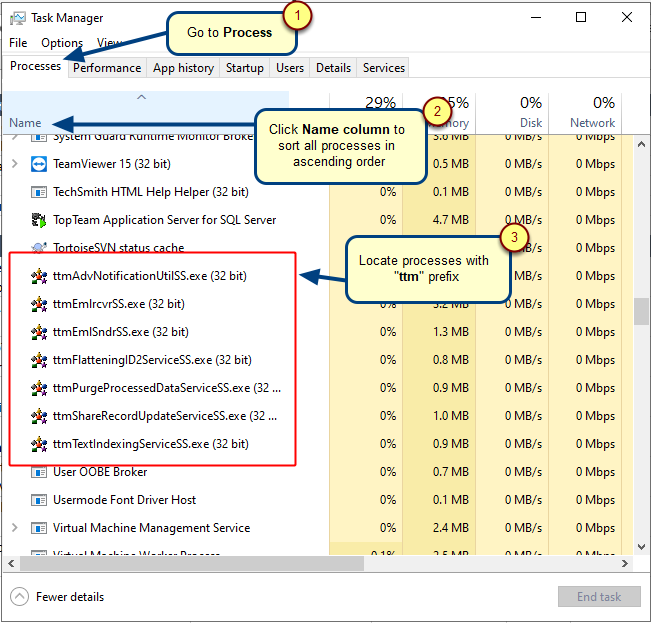
Task: Click the User OOBE Broker icon
Action: tap(39, 472)
